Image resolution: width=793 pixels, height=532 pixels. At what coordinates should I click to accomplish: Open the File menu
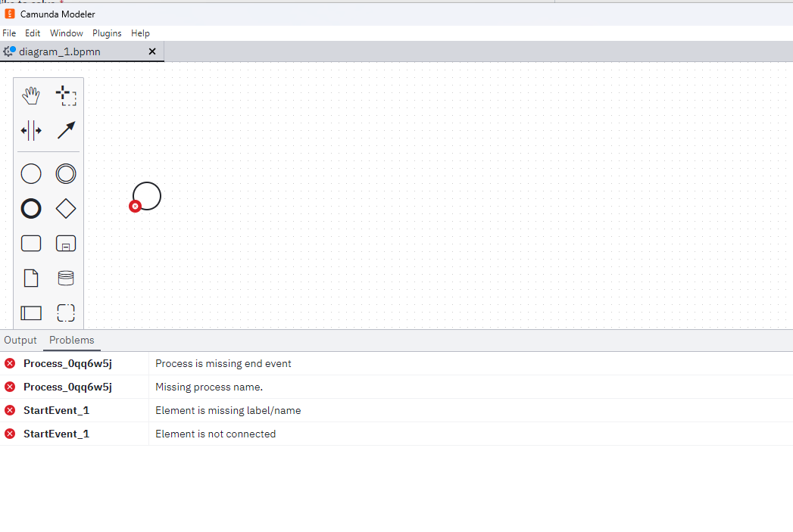9,33
